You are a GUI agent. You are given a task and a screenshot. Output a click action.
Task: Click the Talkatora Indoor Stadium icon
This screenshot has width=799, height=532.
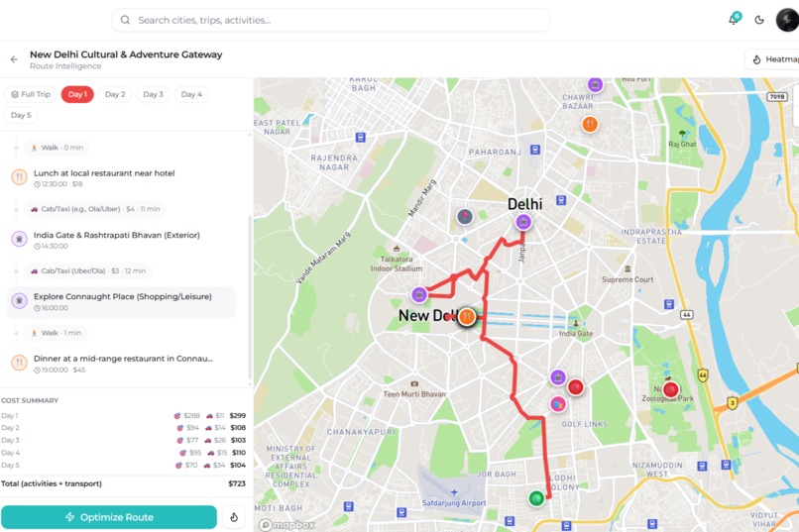click(397, 249)
